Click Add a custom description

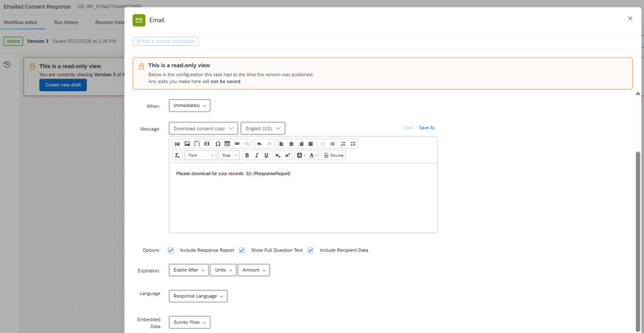click(165, 41)
